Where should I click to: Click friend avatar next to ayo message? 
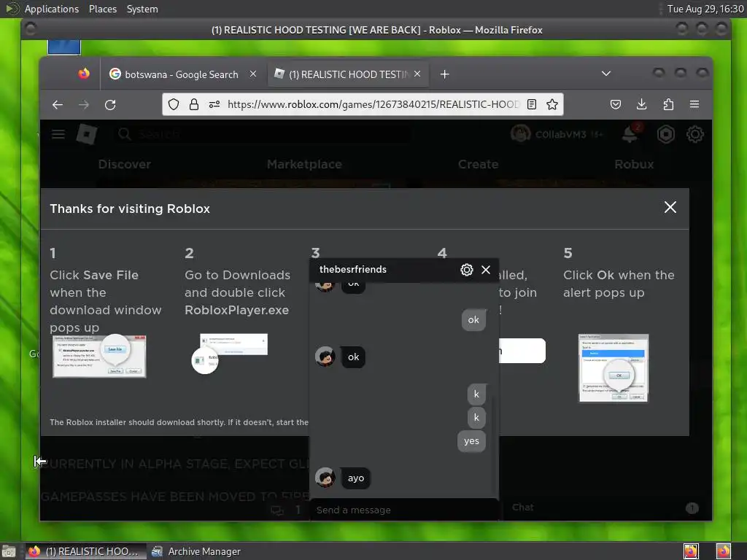click(x=325, y=478)
